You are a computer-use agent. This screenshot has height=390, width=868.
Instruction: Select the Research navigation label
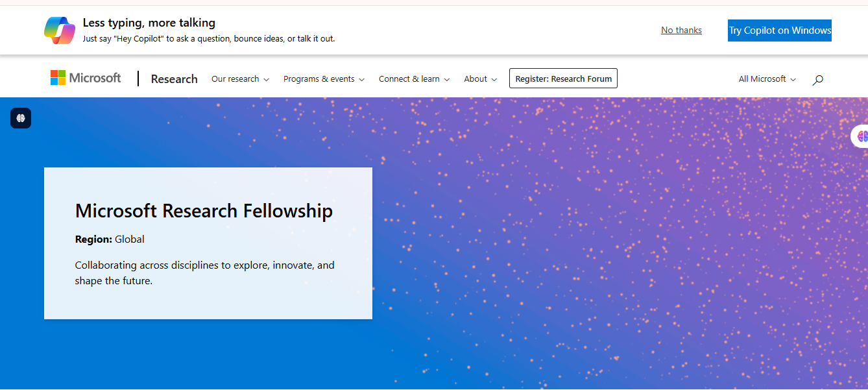point(174,79)
